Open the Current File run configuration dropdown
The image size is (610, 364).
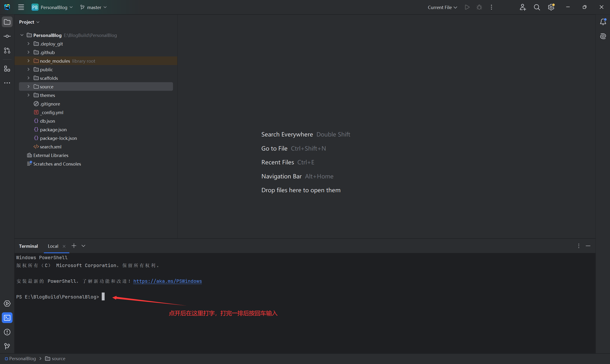[442, 7]
